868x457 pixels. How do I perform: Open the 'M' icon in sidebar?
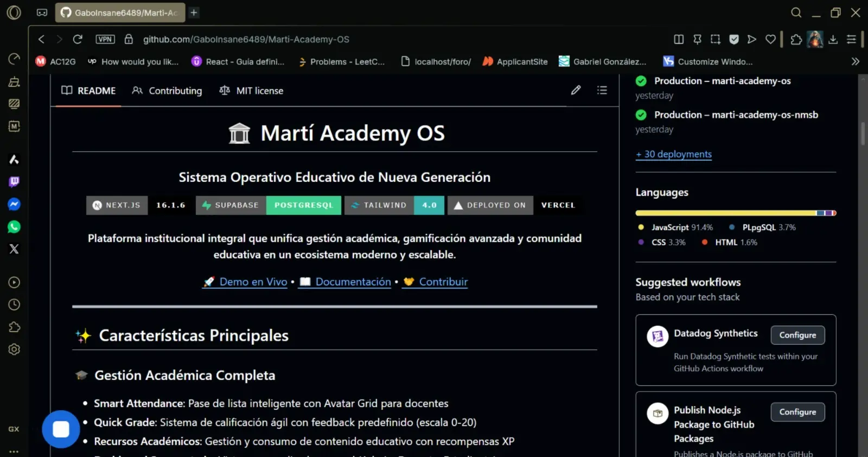(14, 126)
